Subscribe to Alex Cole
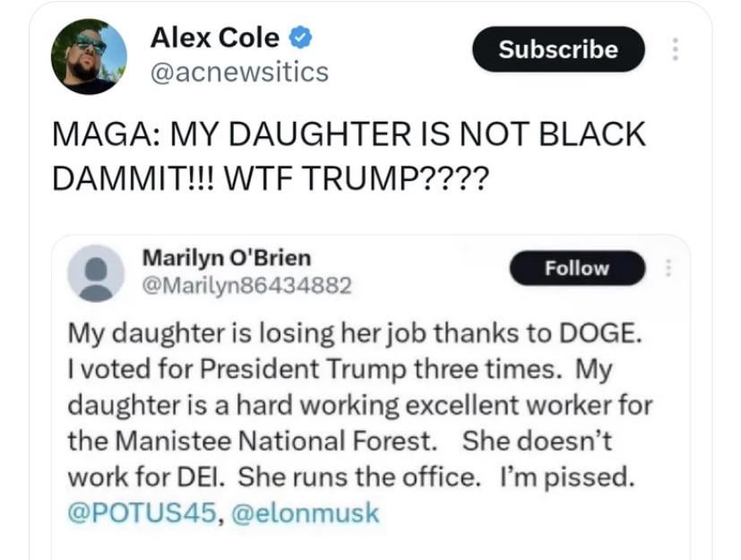The image size is (741, 560). pyautogui.click(x=557, y=49)
